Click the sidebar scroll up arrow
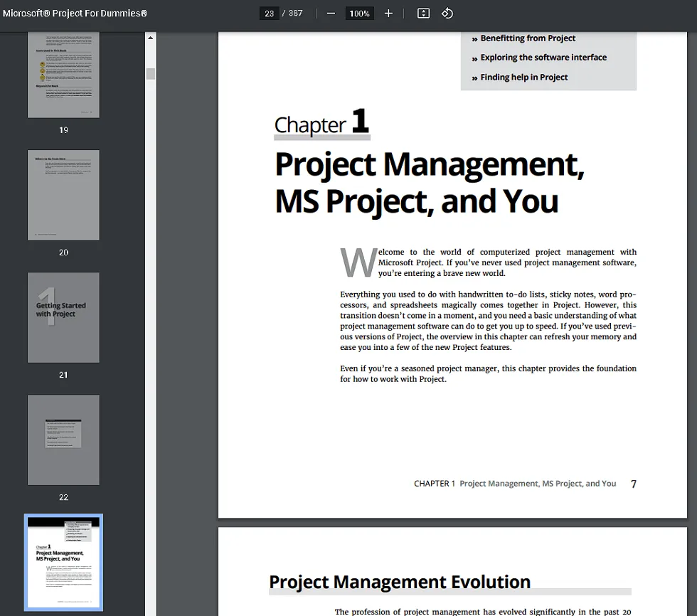Viewport: 697px width, 616px height. (x=150, y=38)
